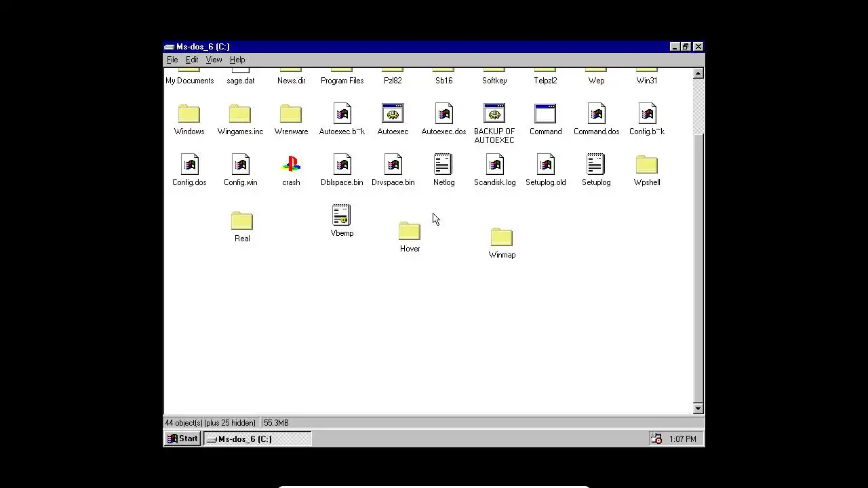Select the Wrenware folder icon

tap(291, 114)
